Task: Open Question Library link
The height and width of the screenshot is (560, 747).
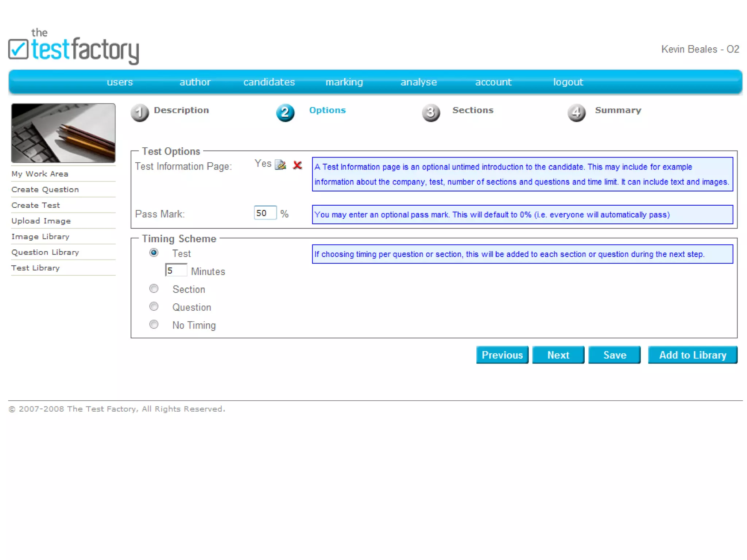Action: coord(45,252)
